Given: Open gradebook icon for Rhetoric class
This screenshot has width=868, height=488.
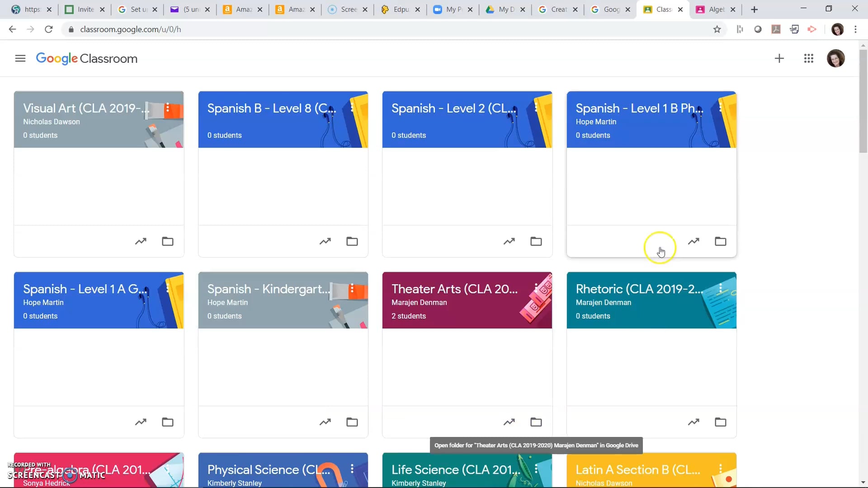Looking at the screenshot, I should tap(693, 422).
